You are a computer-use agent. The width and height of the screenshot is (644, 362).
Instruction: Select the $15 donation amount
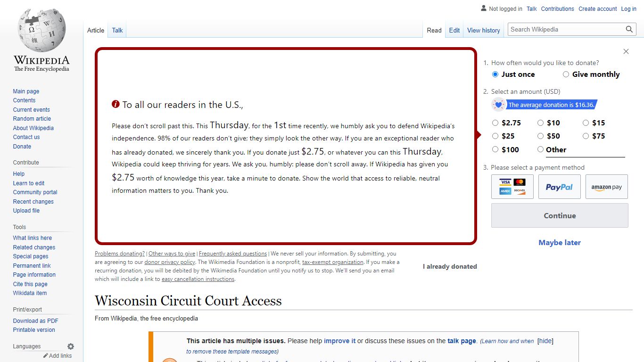point(586,123)
